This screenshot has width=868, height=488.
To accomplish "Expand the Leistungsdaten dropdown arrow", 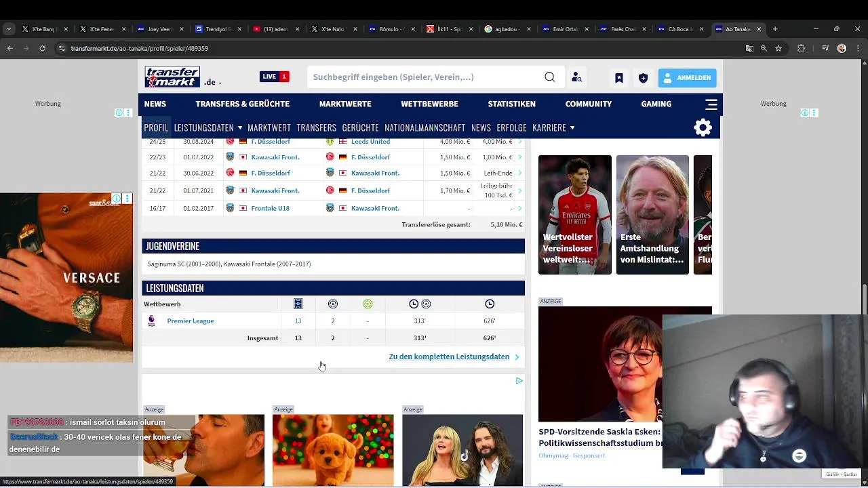I will tap(240, 127).
